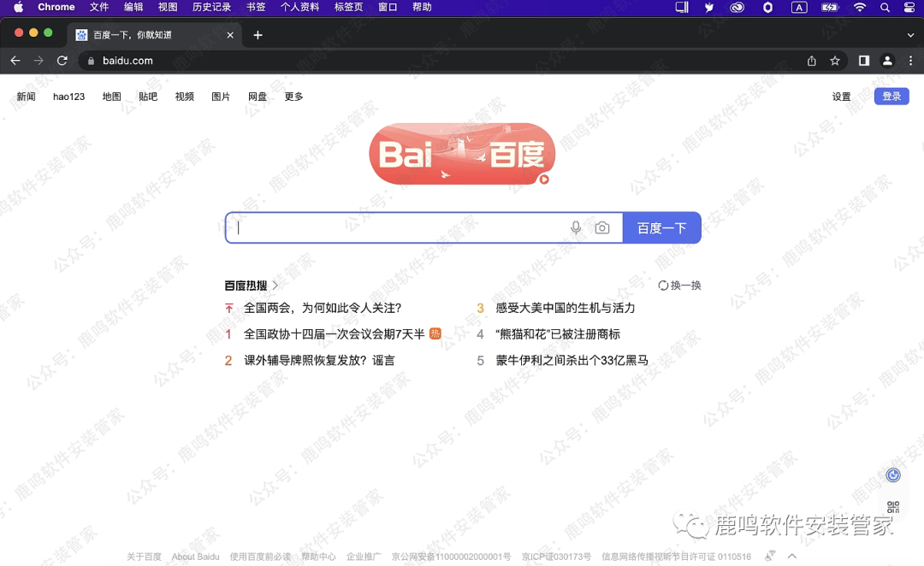Open the 新闻 news link
The width and height of the screenshot is (924, 566).
tap(26, 97)
